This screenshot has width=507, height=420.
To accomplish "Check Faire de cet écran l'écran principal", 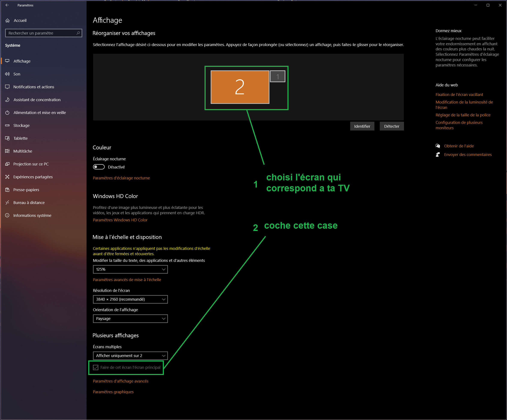I will 96,367.
